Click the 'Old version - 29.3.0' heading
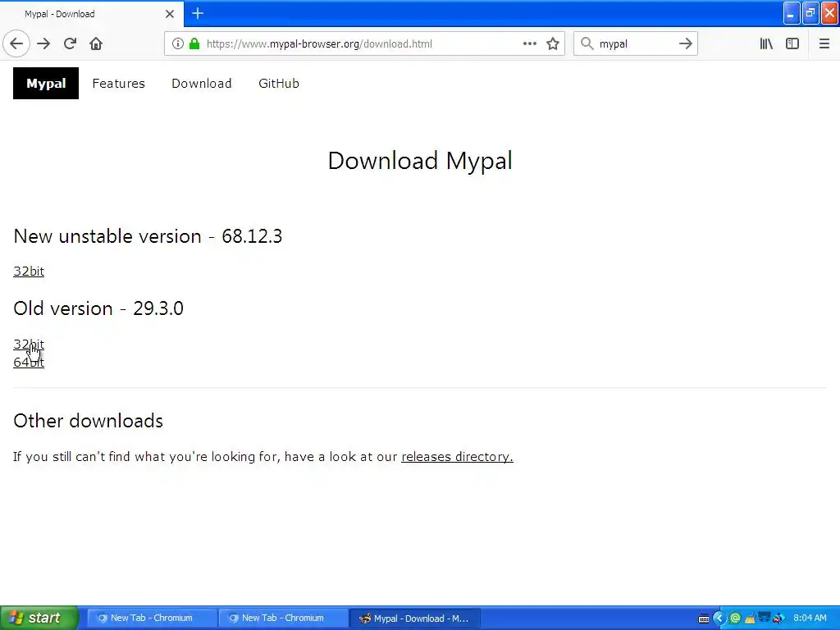Screen dimensions: 840x630 pos(98,308)
